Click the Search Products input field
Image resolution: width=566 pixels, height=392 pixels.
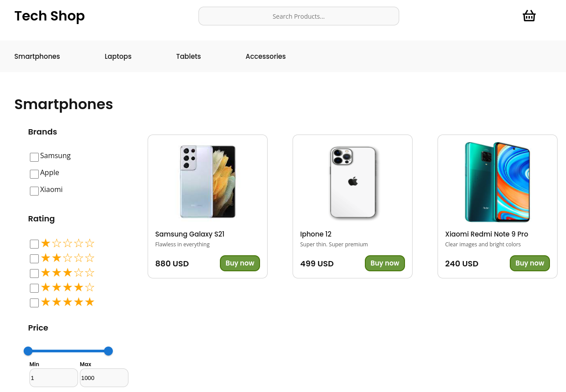click(298, 16)
